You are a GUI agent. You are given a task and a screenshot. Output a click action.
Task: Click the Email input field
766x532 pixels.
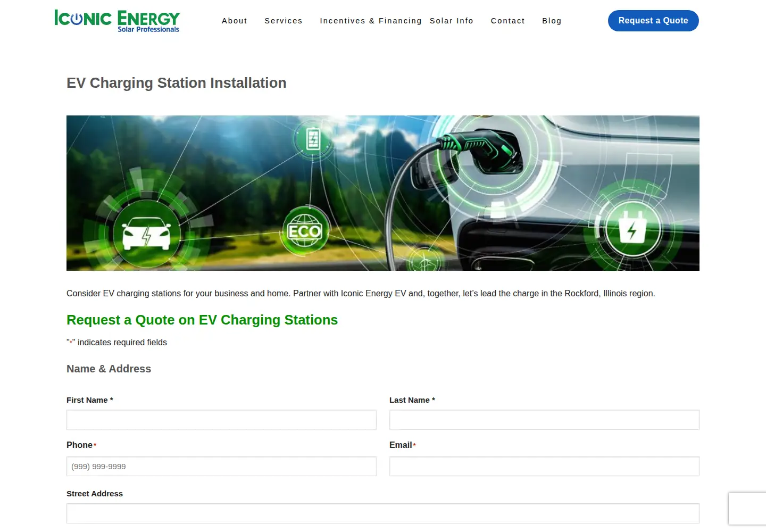[544, 467]
